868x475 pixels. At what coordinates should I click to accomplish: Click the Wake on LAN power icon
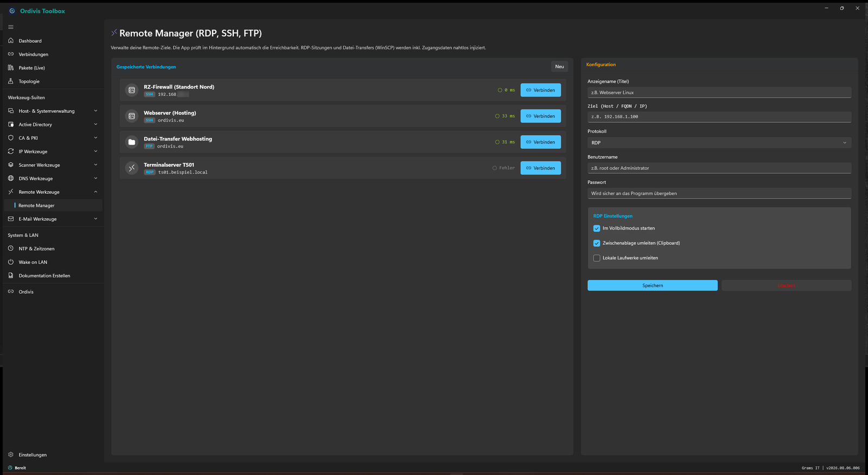point(11,262)
